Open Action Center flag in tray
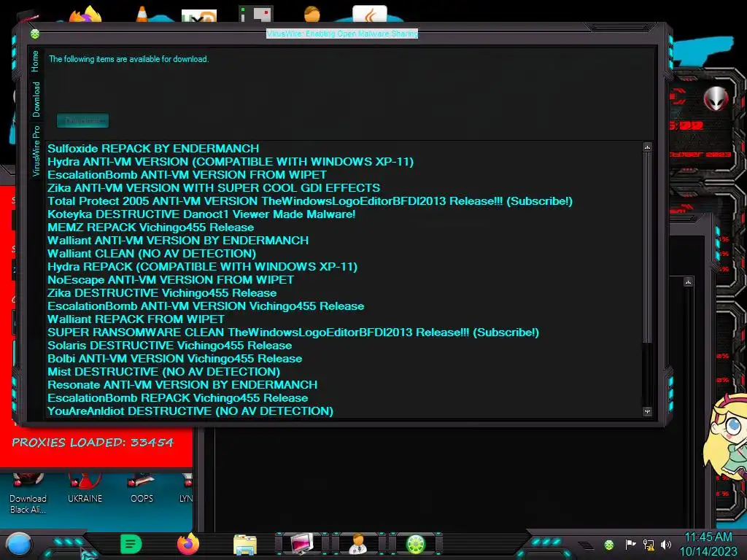Viewport: 747px width, 560px height. pyautogui.click(x=630, y=544)
